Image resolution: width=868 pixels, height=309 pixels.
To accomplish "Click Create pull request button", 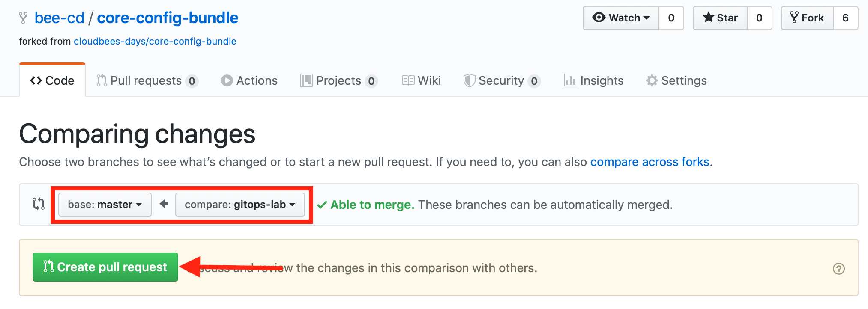I will [105, 267].
